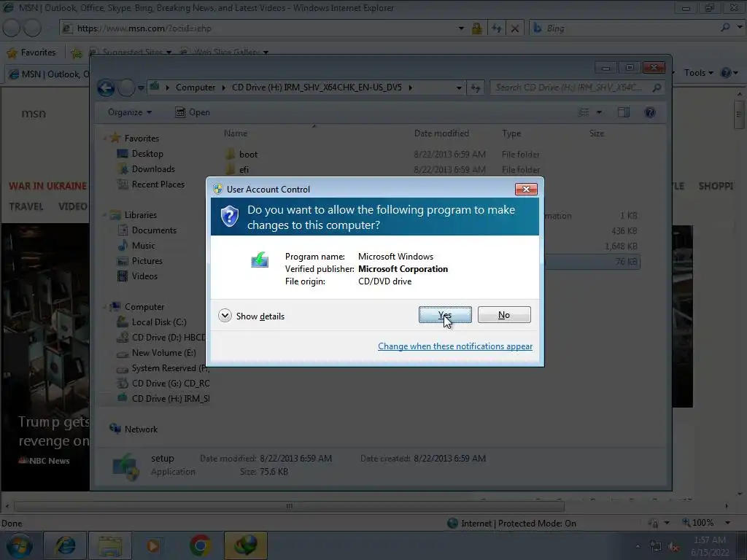Click Yes in User Account Control dialog
Viewport: 747px width, 560px height.
tap(445, 315)
